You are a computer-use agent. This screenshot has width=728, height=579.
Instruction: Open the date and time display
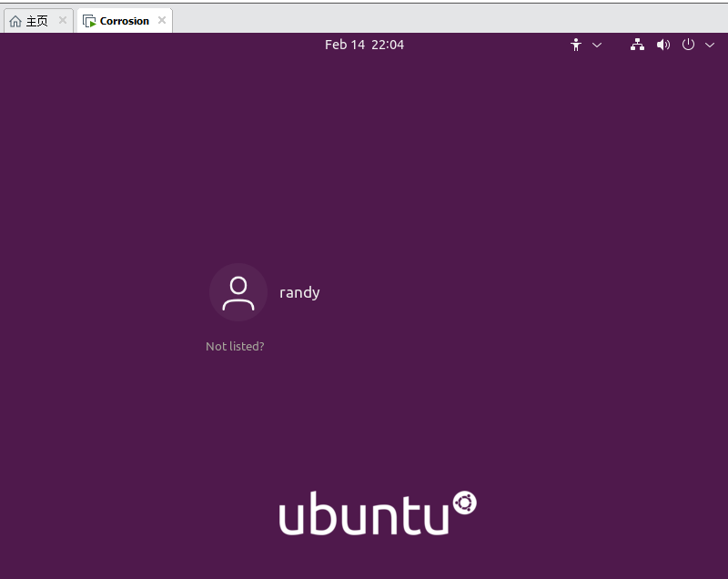coord(365,45)
